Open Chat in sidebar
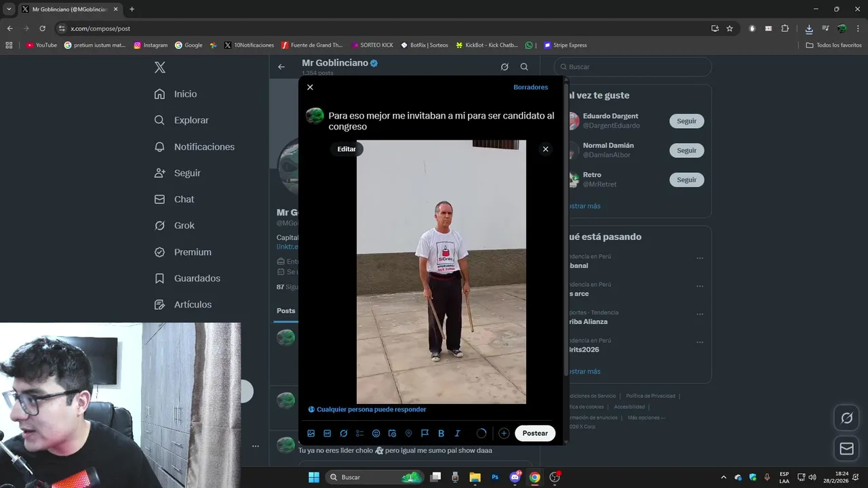Viewport: 868px width, 488px height. point(174,199)
